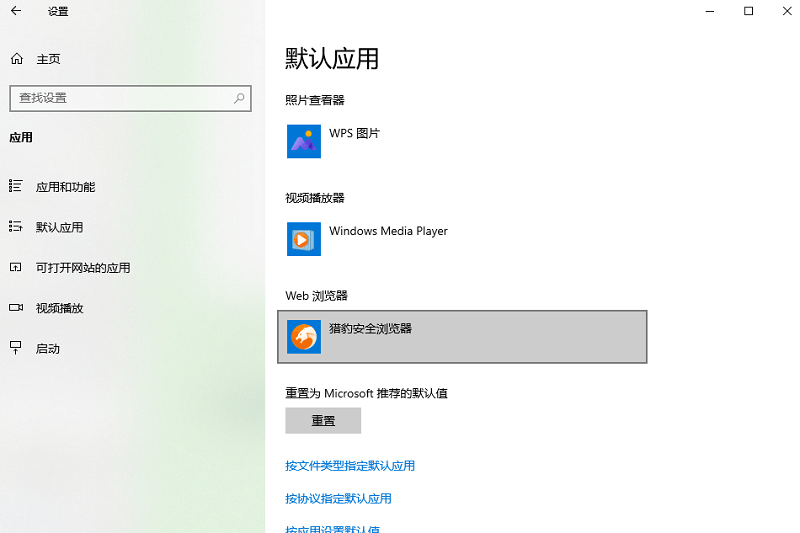The width and height of the screenshot is (800, 533).
Task: Switch to 视频播放 settings
Action: 59,308
